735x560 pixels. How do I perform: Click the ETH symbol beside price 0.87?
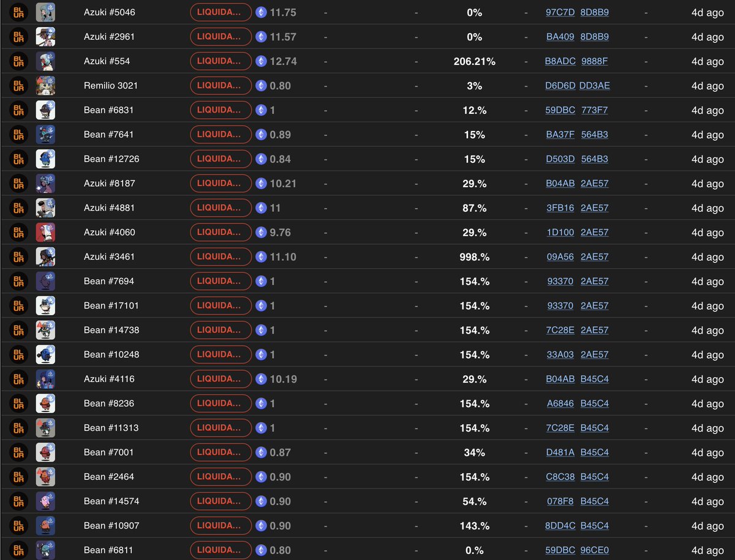(262, 452)
